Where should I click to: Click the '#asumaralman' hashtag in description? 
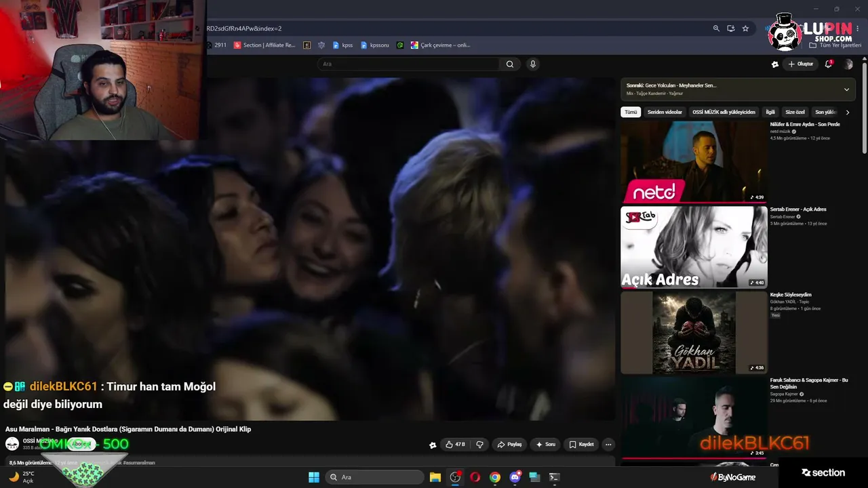click(x=139, y=463)
